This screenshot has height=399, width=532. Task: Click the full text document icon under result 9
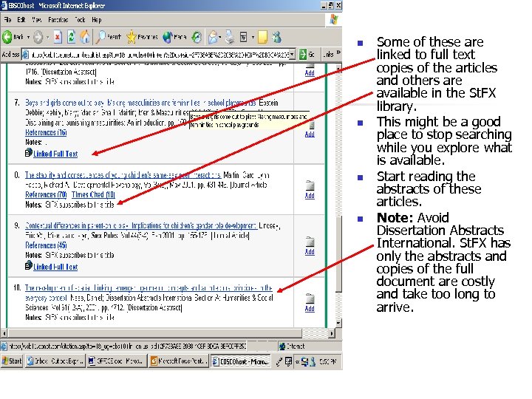click(x=29, y=266)
